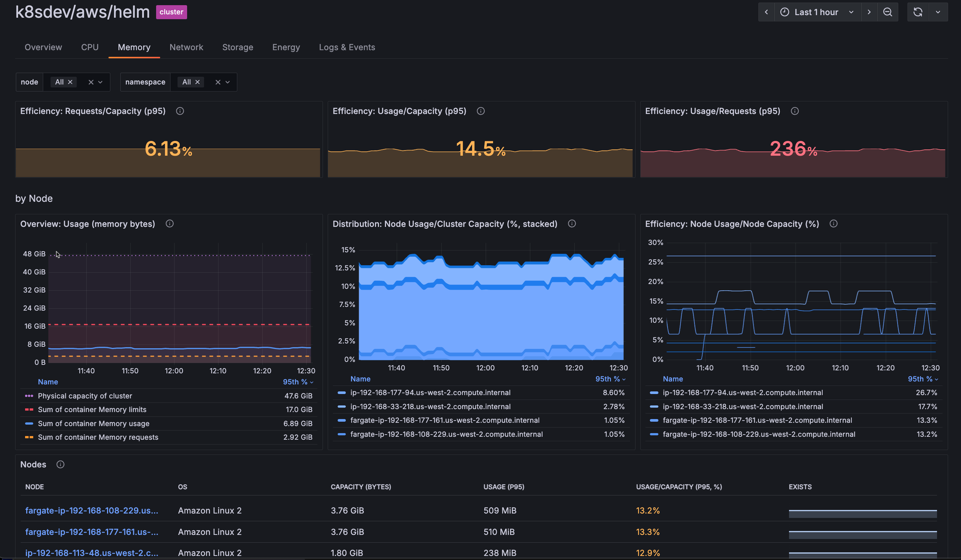Open the Logs & Events tab

[347, 47]
